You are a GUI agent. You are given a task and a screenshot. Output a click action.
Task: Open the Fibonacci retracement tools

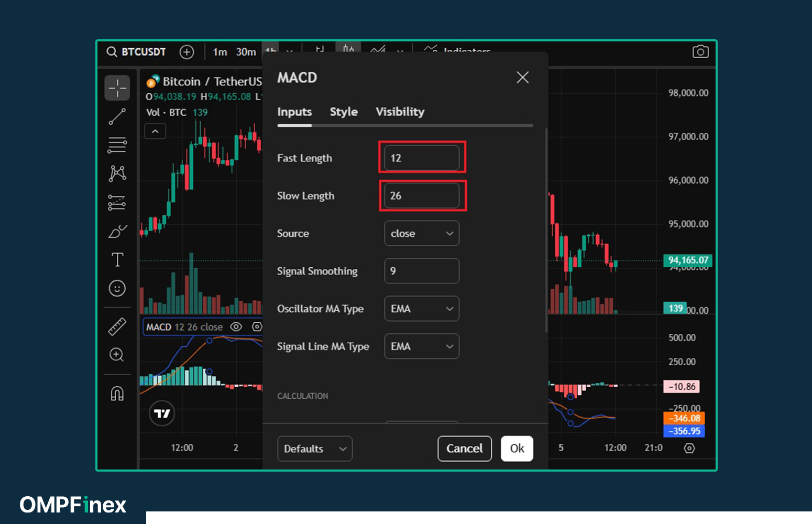point(117,145)
